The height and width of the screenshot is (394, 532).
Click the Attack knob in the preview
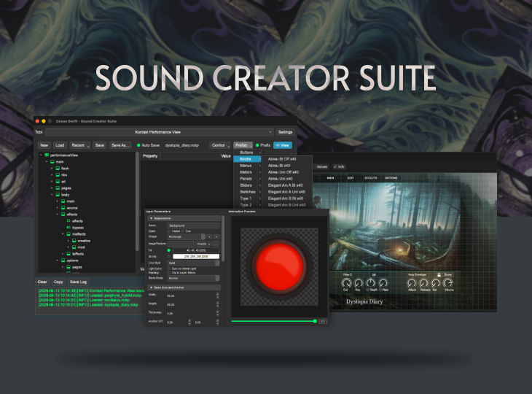point(412,282)
